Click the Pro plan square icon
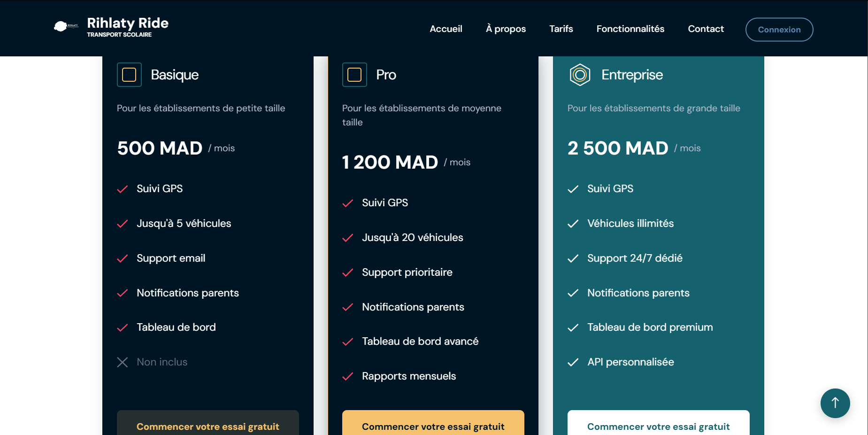Viewport: 868px width, 435px height. click(354, 75)
